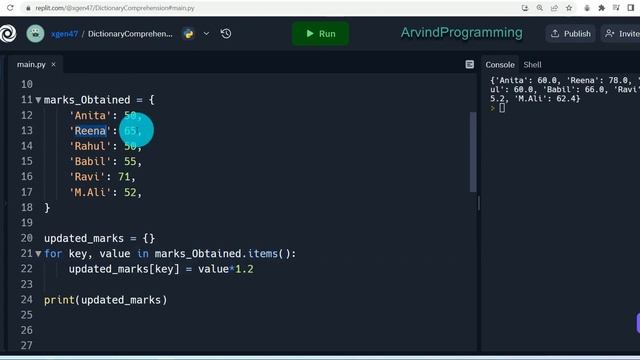The height and width of the screenshot is (360, 640).
Task: Click the 'Anita' key on line 12
Action: [x=90, y=116]
